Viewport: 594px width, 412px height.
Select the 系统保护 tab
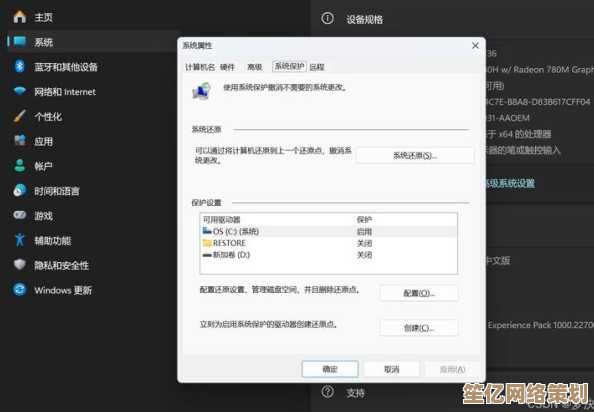[289, 67]
